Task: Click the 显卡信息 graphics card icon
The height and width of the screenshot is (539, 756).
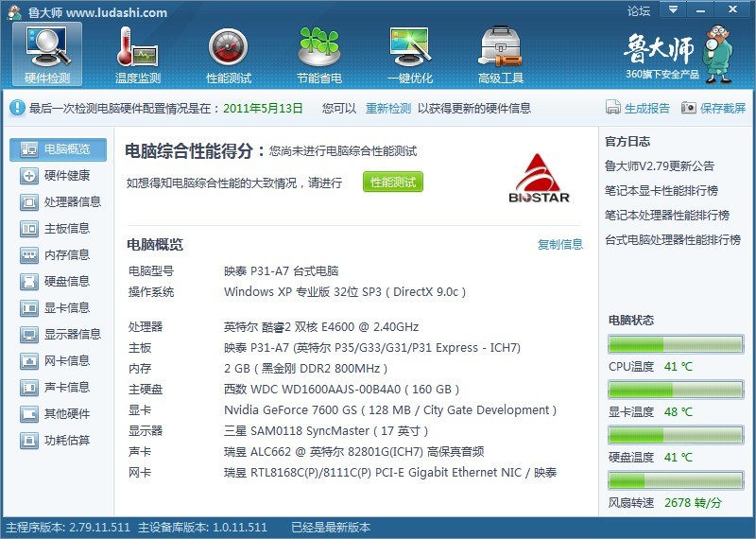Action: tap(29, 308)
